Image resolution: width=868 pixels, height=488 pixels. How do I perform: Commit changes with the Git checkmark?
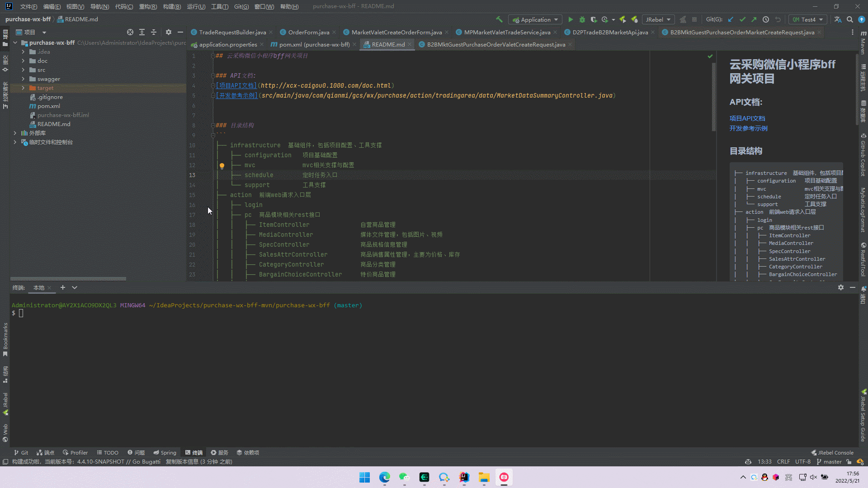point(742,19)
